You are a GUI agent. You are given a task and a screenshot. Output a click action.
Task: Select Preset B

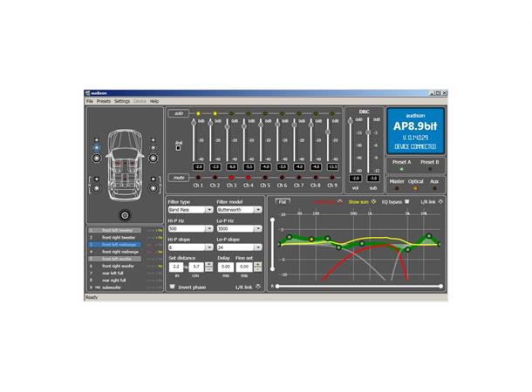(430, 169)
